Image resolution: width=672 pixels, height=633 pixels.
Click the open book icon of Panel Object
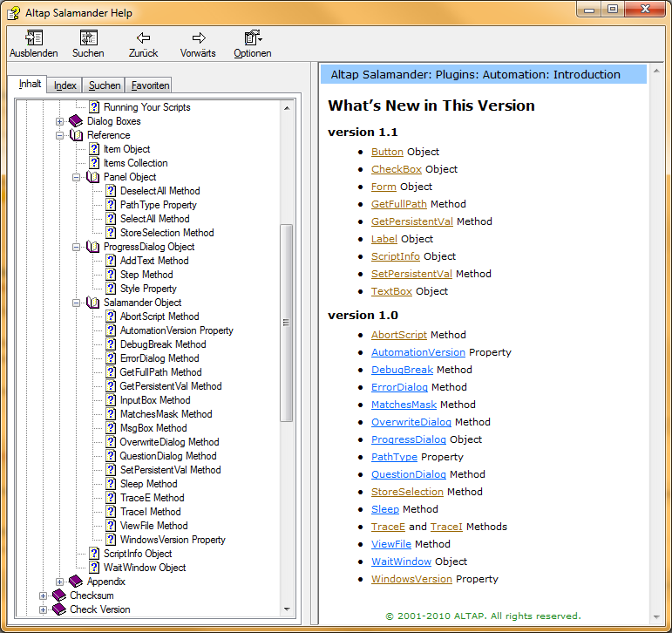(x=92, y=177)
